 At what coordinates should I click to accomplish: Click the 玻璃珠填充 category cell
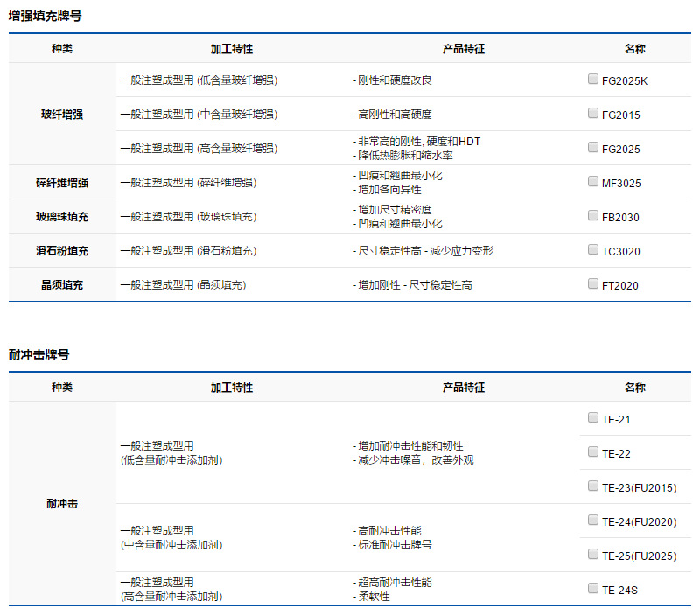coord(62,216)
